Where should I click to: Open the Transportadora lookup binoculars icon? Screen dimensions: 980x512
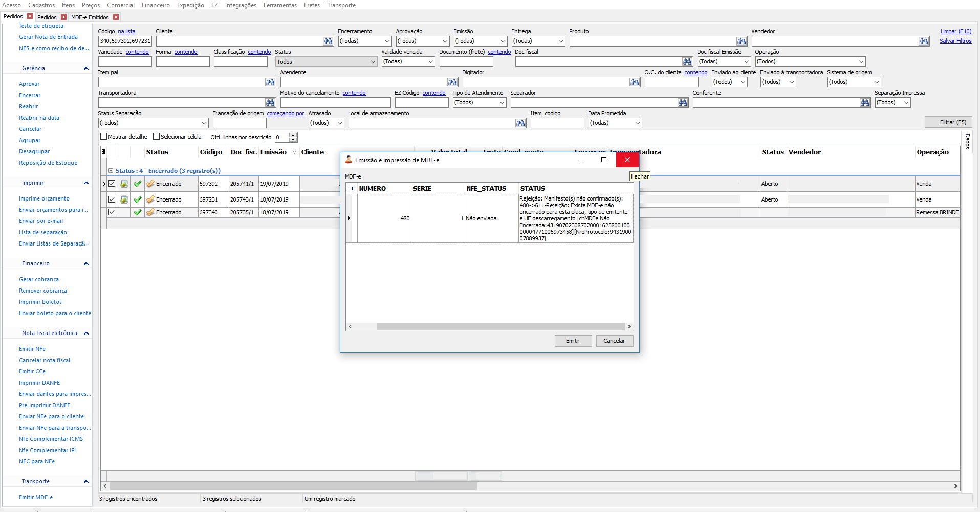click(270, 103)
